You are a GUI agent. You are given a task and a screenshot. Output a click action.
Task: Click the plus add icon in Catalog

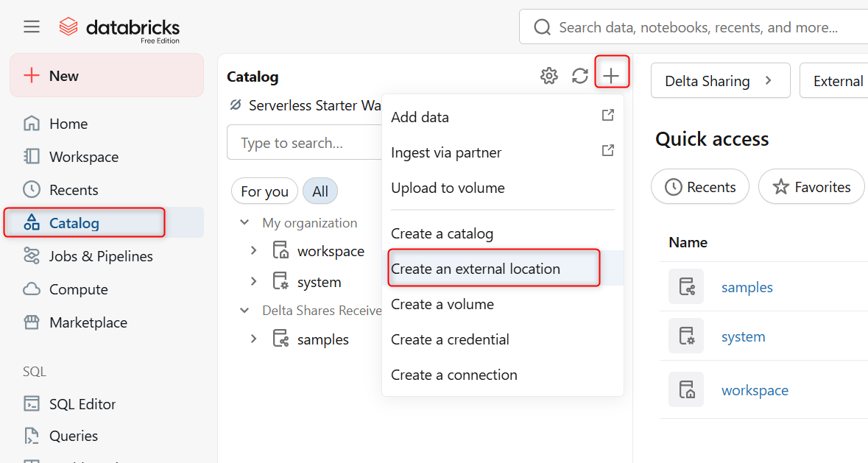[x=611, y=75]
